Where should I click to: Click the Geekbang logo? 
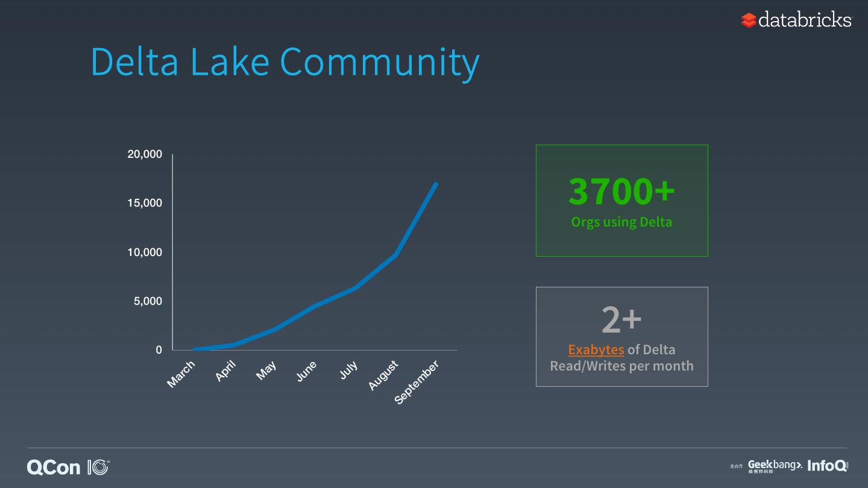point(775,466)
